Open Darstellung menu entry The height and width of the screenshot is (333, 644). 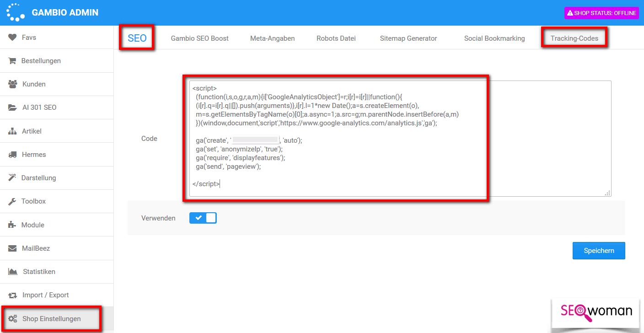[x=57, y=178]
